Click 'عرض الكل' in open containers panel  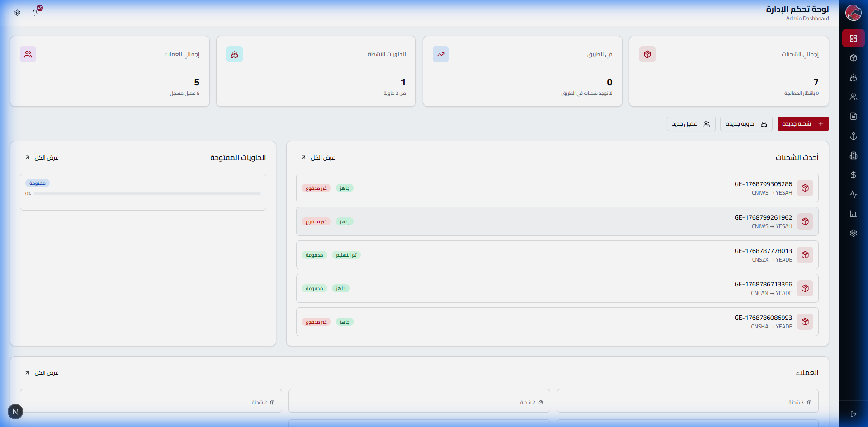[42, 158]
